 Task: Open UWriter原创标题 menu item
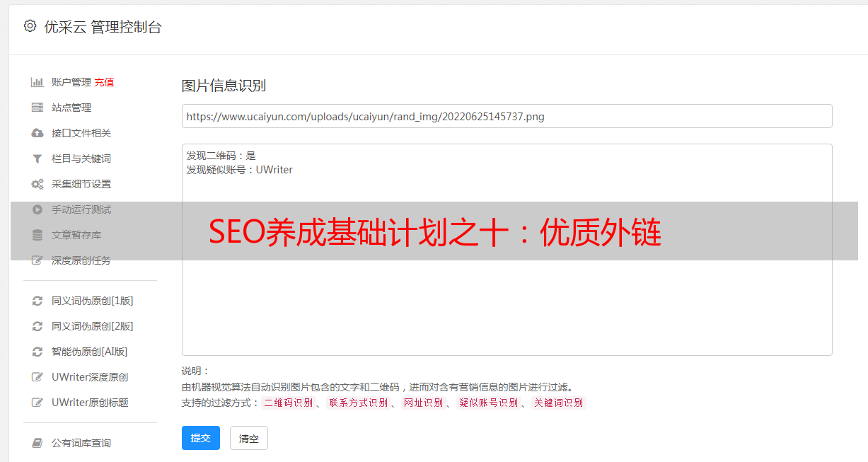coord(90,403)
